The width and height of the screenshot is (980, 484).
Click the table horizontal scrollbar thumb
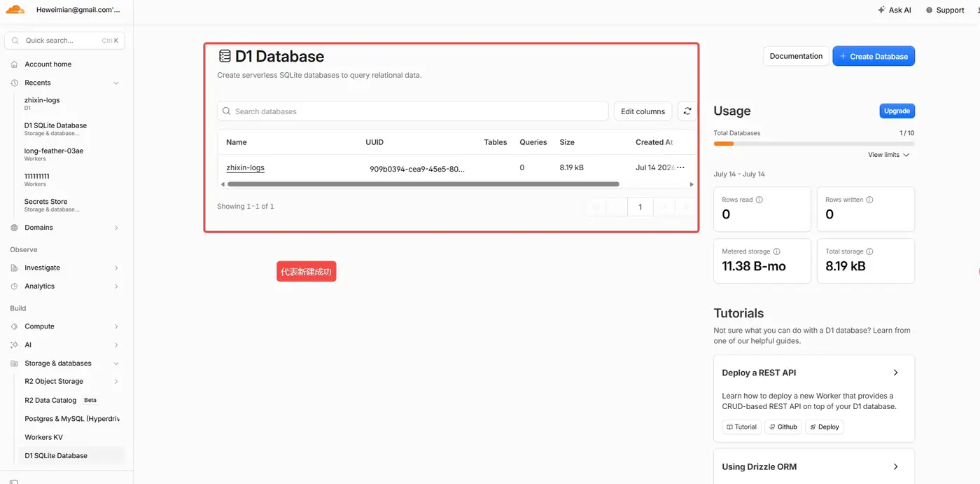tap(423, 184)
